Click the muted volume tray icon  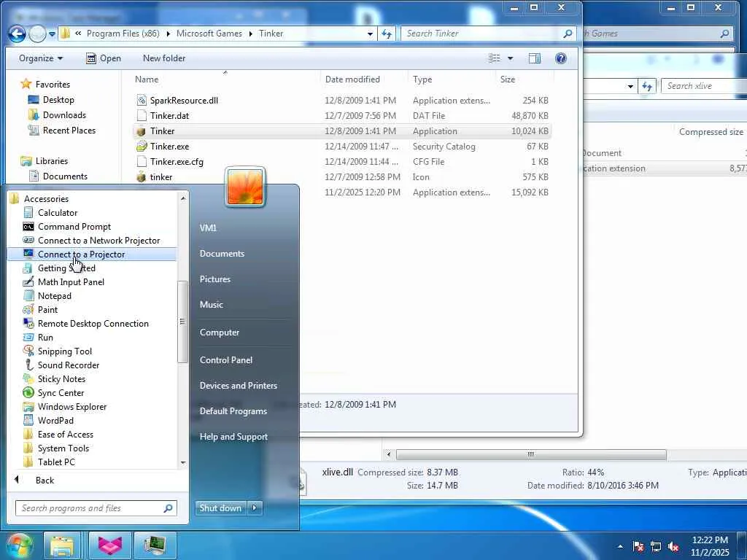[673, 547]
